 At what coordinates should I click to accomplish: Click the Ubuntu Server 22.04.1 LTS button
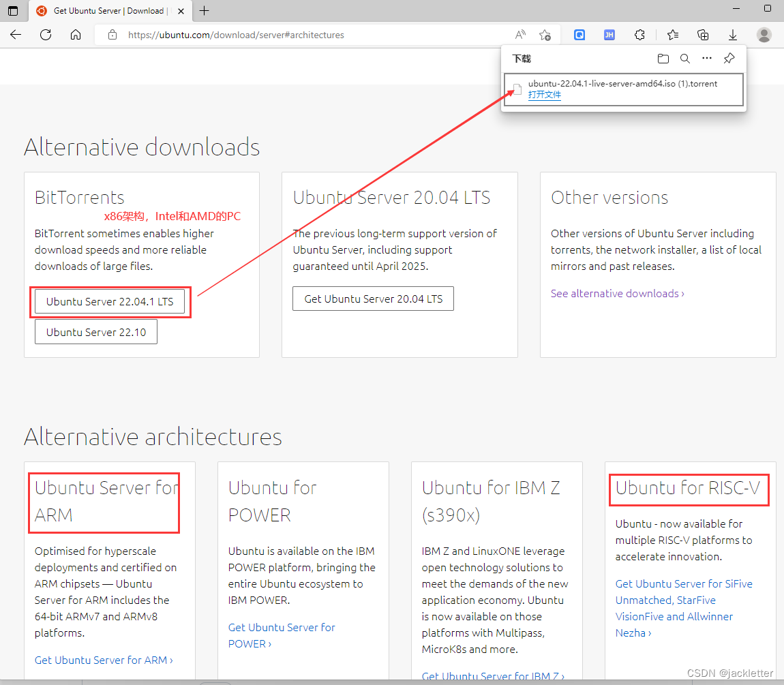110,301
